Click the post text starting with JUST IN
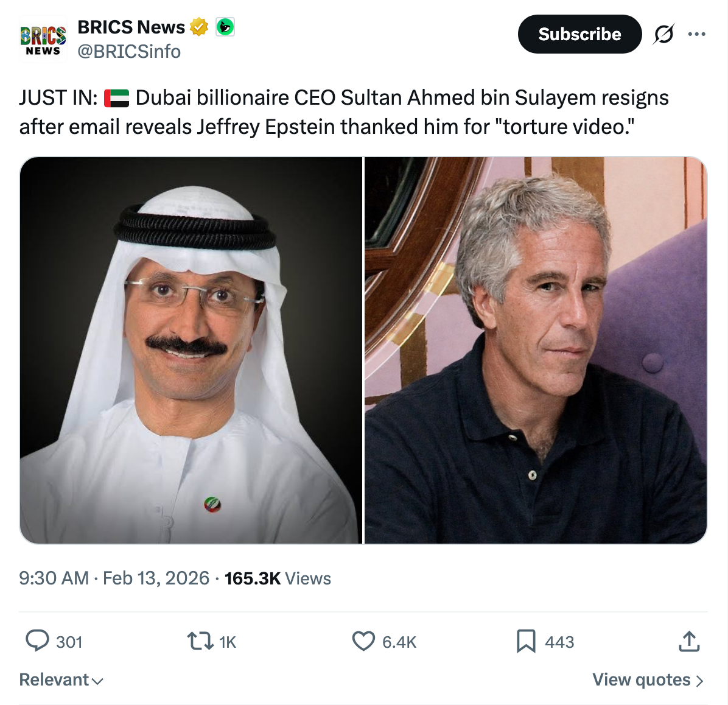728x705 pixels. click(344, 112)
